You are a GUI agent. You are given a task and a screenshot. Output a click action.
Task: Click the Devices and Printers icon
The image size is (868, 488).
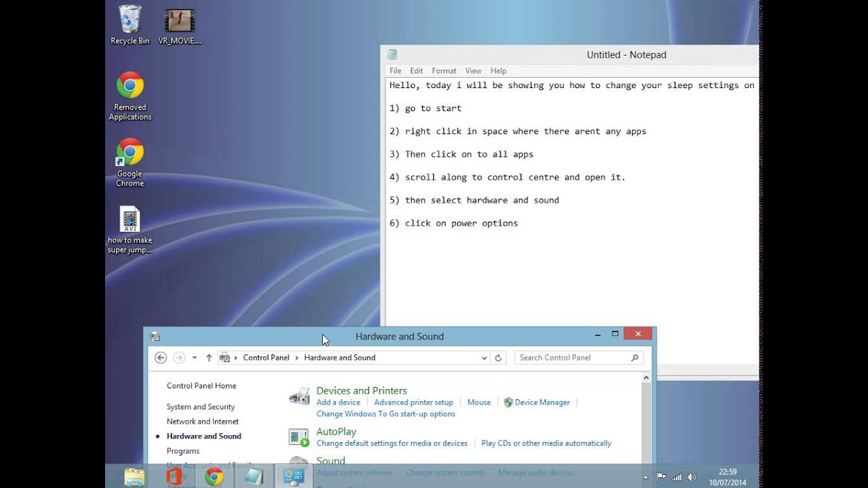299,397
